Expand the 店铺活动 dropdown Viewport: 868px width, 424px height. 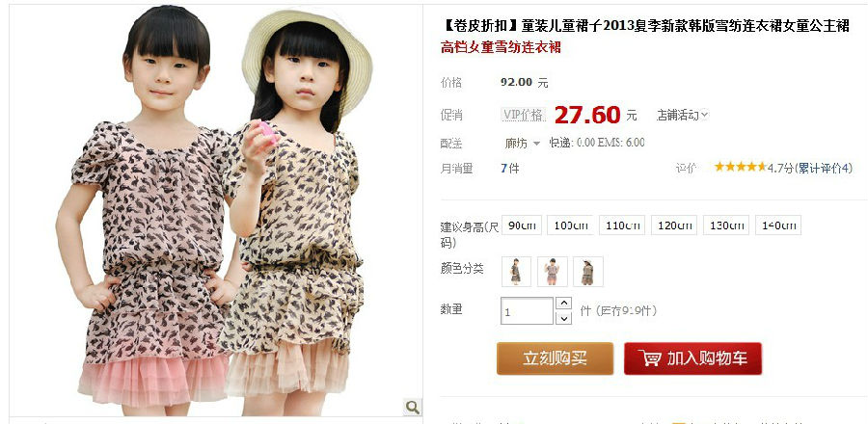pos(682,115)
